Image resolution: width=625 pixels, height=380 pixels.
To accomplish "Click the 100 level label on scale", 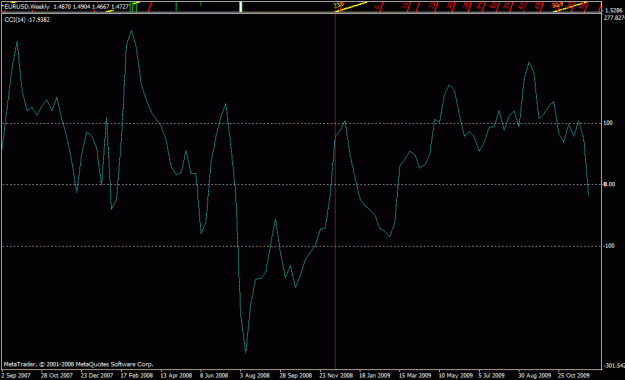I will coord(608,123).
